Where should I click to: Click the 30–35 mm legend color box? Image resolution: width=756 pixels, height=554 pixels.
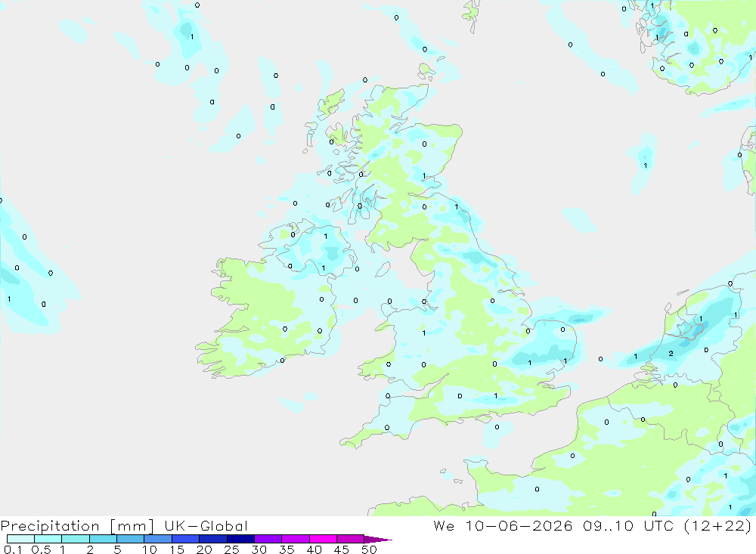[x=268, y=539]
